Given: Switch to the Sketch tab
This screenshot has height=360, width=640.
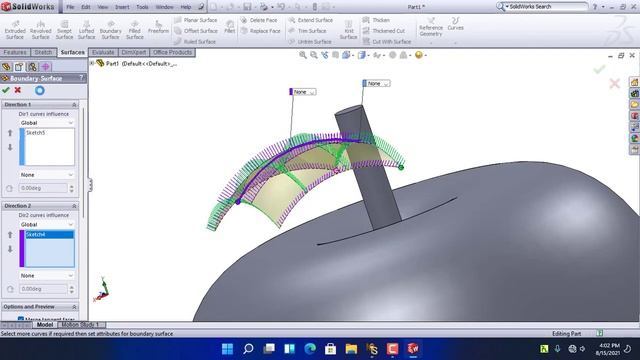Looking at the screenshot, I should point(43,52).
